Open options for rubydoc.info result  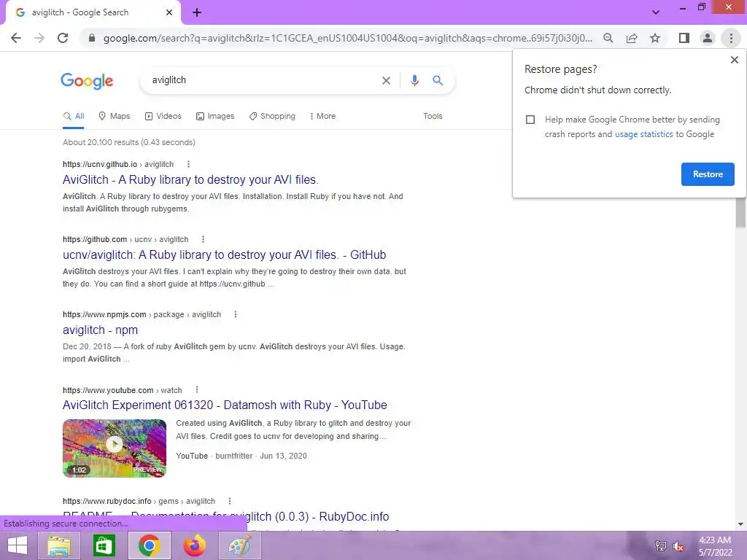pyautogui.click(x=230, y=502)
